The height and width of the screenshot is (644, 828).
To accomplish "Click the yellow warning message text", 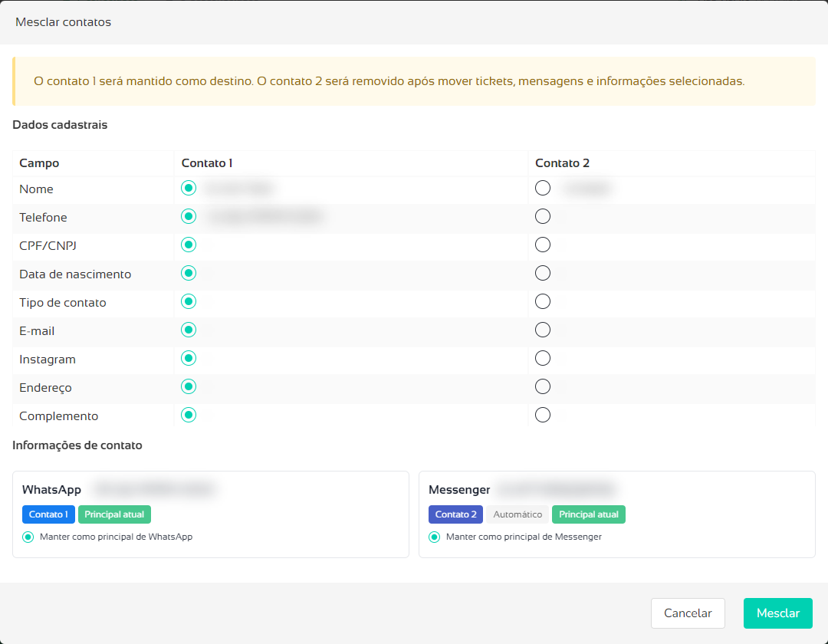I will point(389,81).
